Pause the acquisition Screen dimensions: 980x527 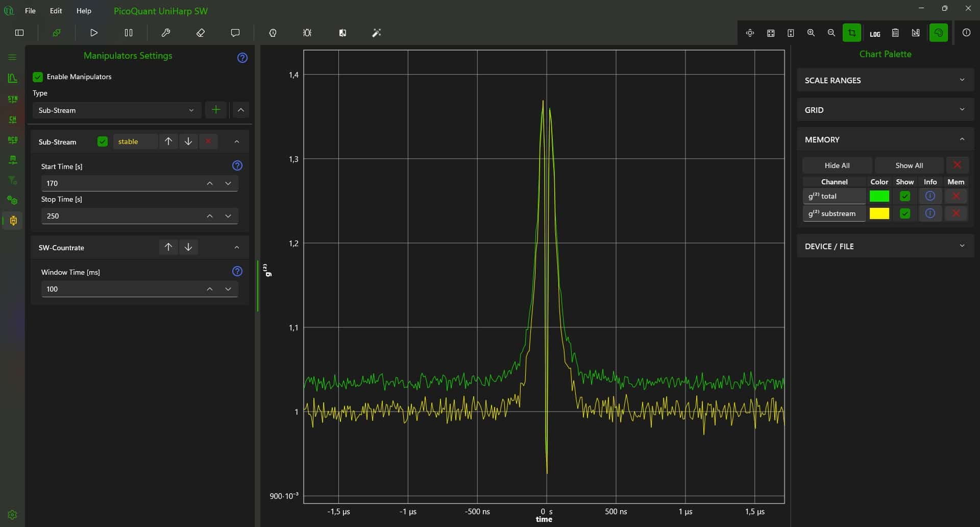[129, 32]
